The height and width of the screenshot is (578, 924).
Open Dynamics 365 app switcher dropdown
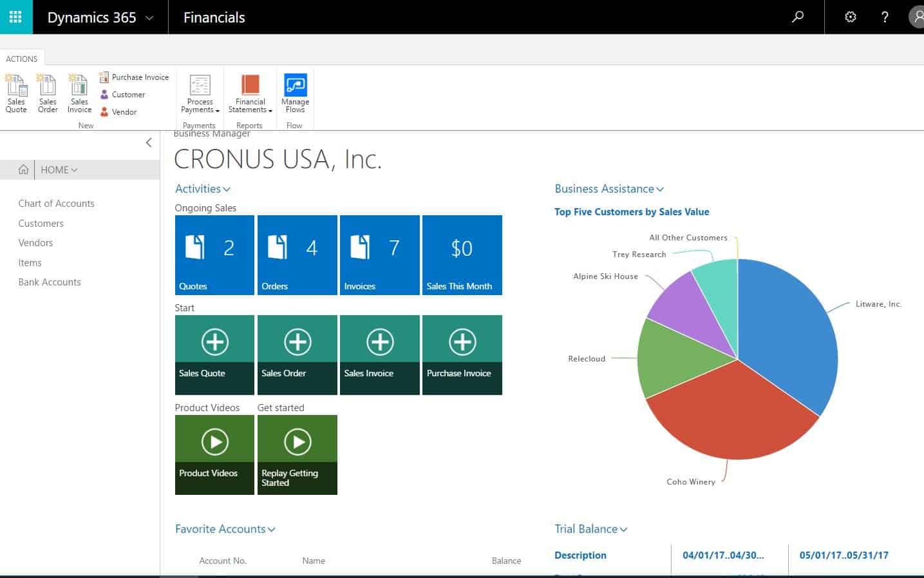(100, 17)
